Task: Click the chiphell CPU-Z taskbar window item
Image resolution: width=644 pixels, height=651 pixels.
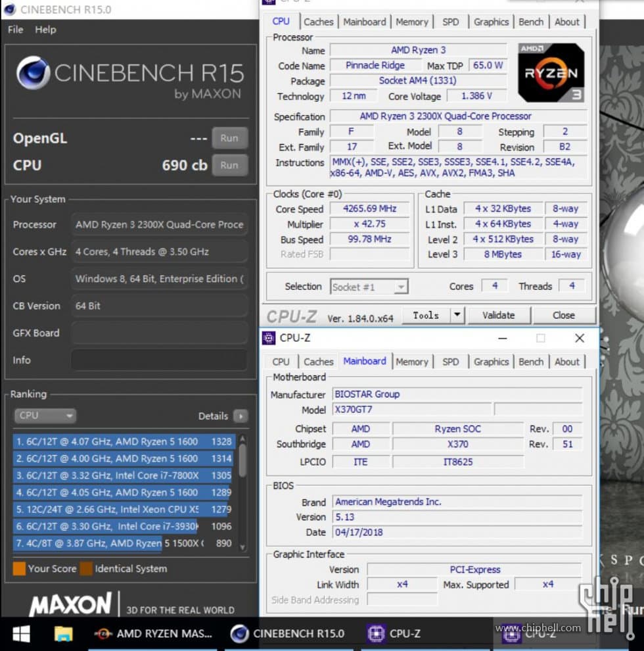Action: pos(539,633)
